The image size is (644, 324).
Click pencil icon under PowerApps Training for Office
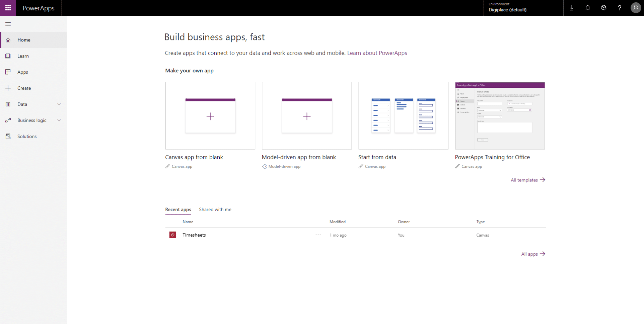click(x=457, y=166)
